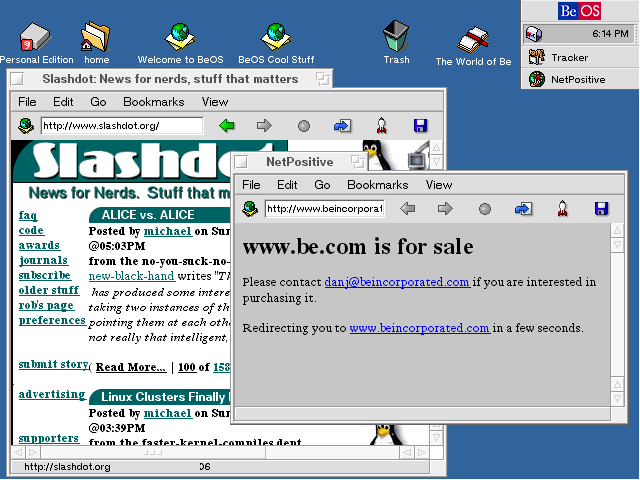
Task: Click the rob's page link on Slashdot
Action: (x=47, y=305)
